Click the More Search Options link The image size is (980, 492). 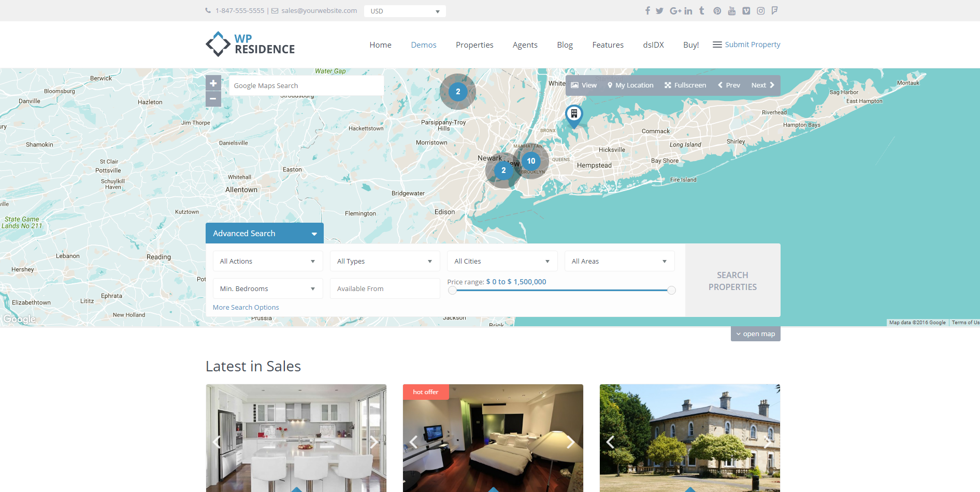click(x=246, y=307)
